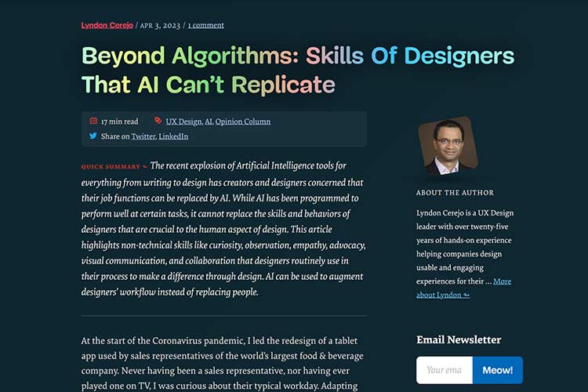Image resolution: width=588 pixels, height=392 pixels.
Task: Click the About The Author heading
Action: [455, 193]
